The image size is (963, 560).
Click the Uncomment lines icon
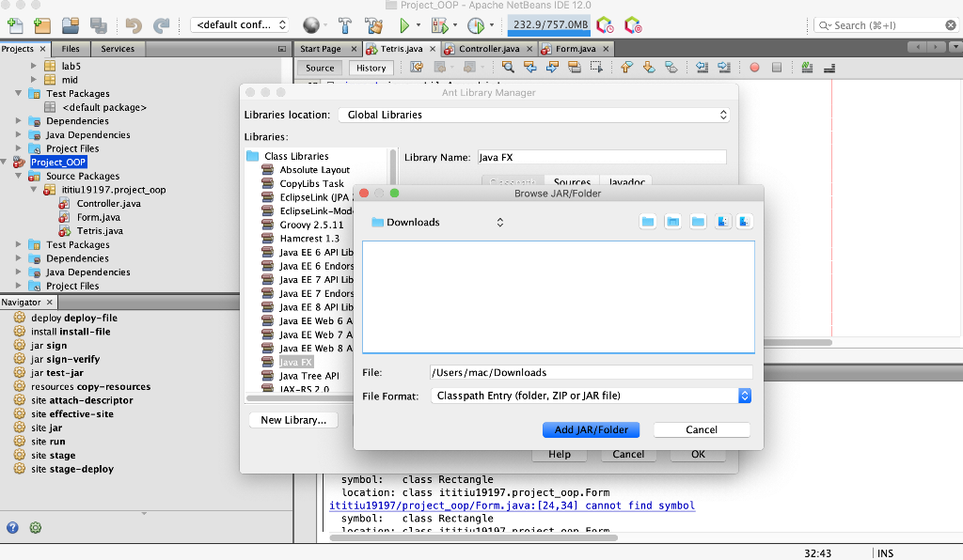(x=829, y=68)
